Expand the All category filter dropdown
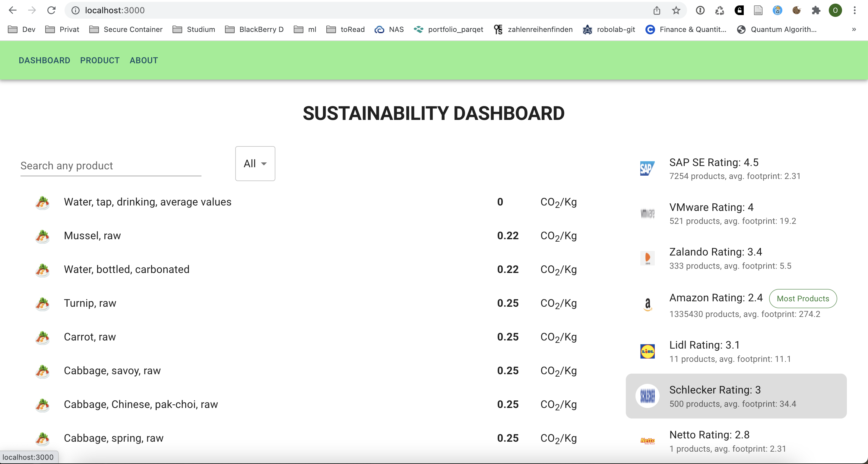Image resolution: width=868 pixels, height=464 pixels. click(x=255, y=164)
